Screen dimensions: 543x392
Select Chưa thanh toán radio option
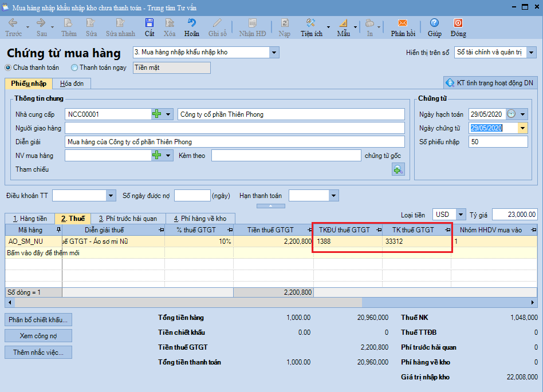coord(7,68)
